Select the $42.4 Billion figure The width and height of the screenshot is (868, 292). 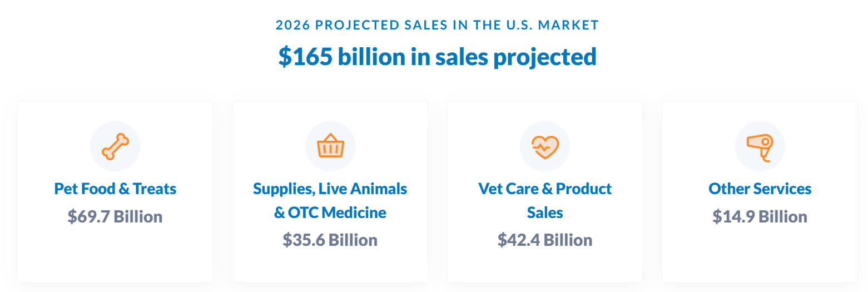pyautogui.click(x=545, y=240)
